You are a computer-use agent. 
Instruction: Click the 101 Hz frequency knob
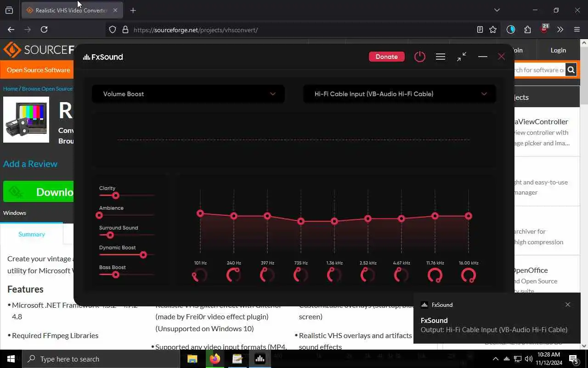click(x=200, y=276)
